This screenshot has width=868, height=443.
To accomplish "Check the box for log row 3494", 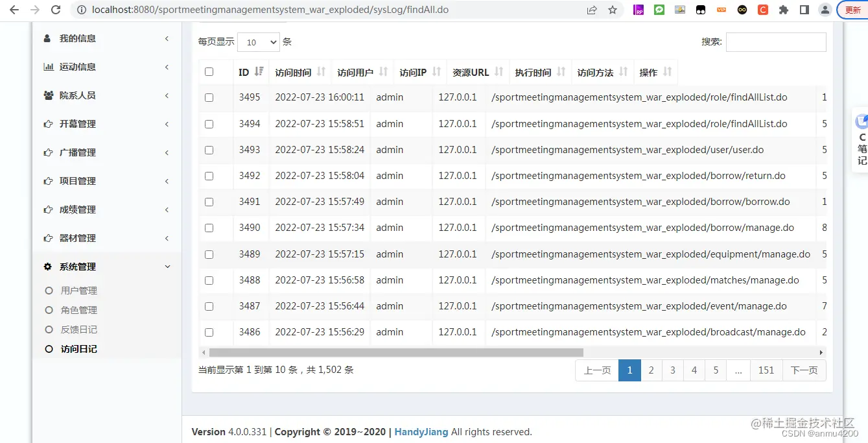I will [209, 124].
